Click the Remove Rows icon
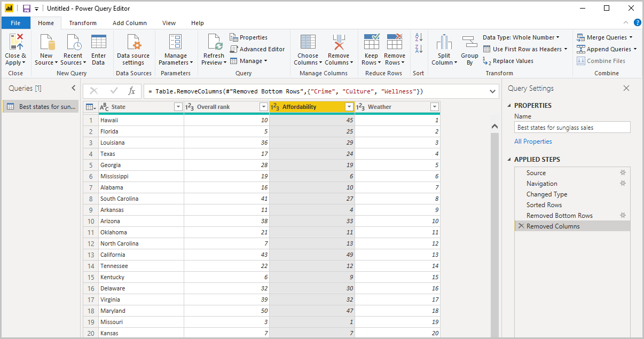Viewport: 644px width, 339px height. (x=395, y=42)
